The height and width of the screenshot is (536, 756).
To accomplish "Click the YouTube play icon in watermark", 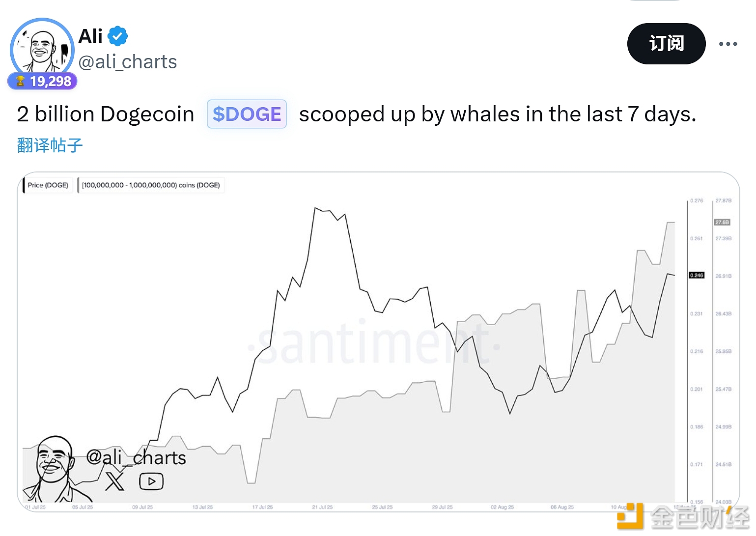I will pyautogui.click(x=151, y=481).
